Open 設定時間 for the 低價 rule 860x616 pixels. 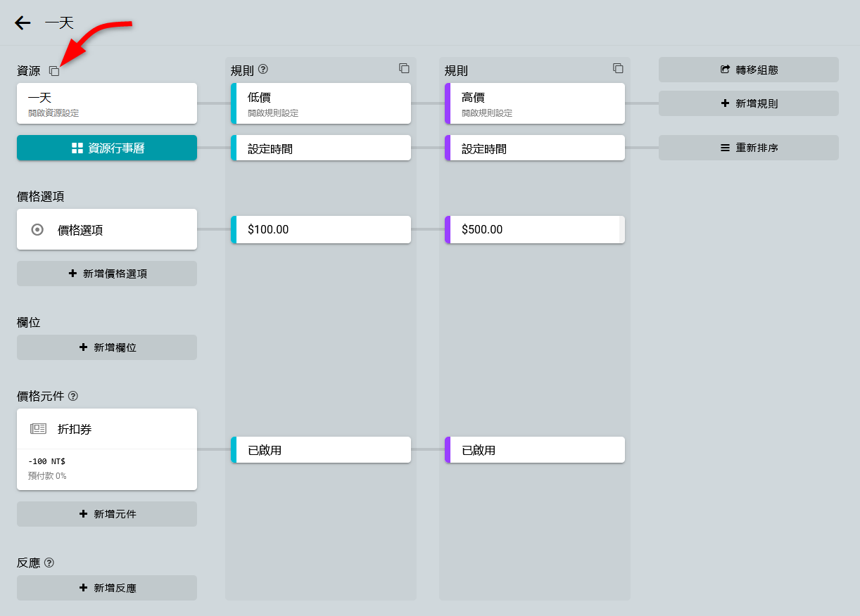(321, 148)
